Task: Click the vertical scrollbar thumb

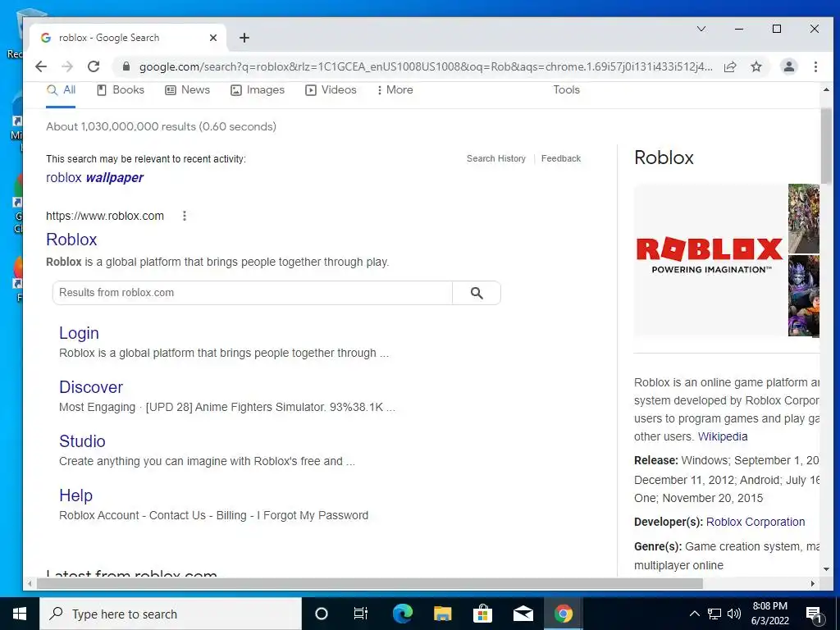Action: 825,146
